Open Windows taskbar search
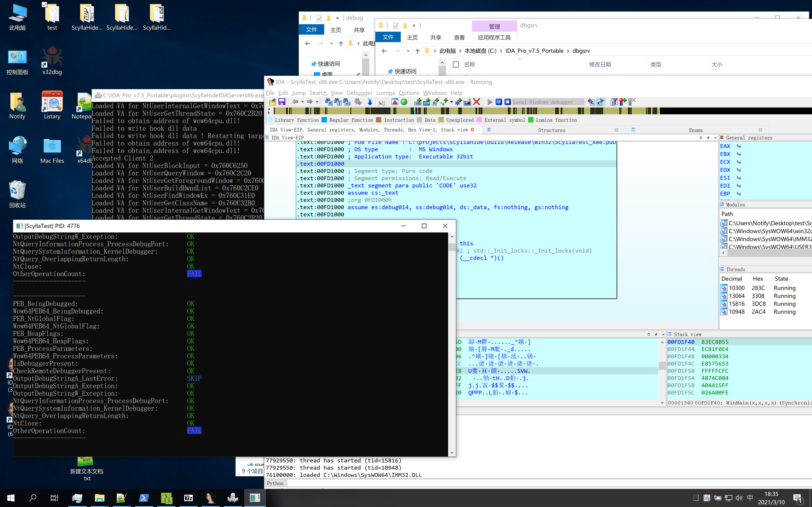The image size is (812, 507). coord(33,498)
